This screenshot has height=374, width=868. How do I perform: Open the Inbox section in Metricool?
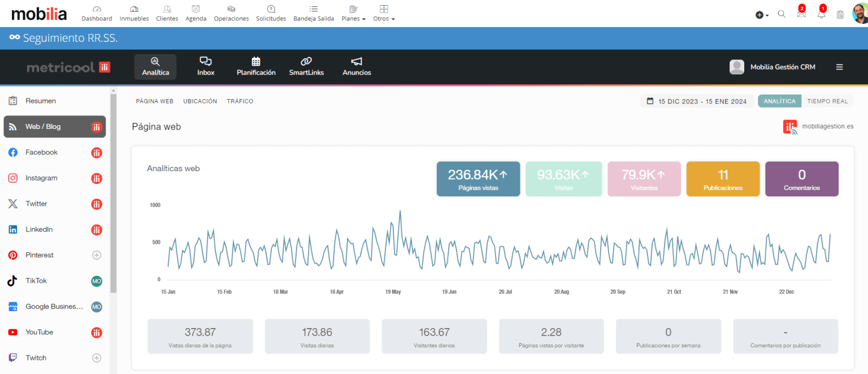[206, 66]
